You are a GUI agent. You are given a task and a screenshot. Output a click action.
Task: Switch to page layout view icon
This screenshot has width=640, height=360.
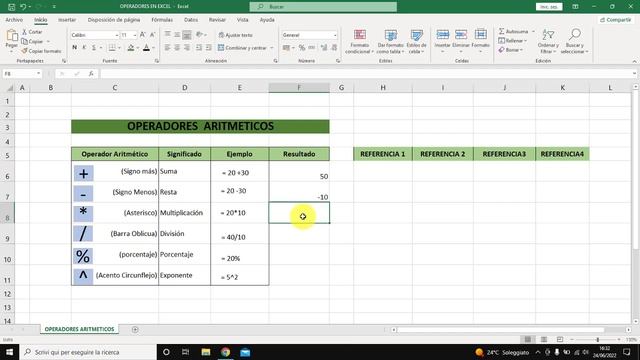pyautogui.click(x=544, y=340)
